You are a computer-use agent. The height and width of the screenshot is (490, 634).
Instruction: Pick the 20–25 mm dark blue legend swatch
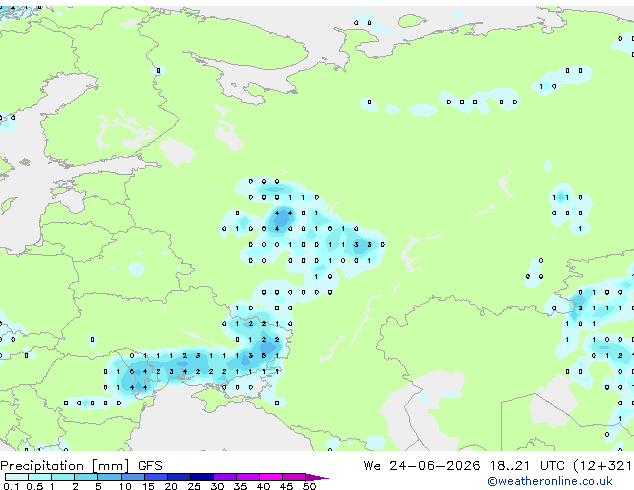coord(178,477)
